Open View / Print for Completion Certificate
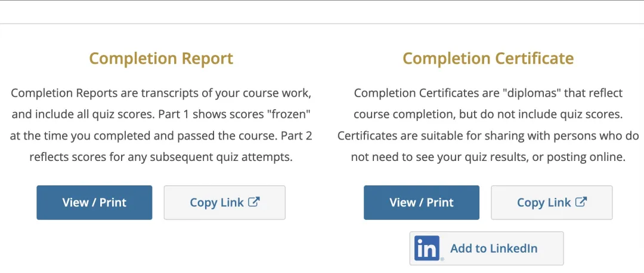Image resolution: width=644 pixels, height=273 pixels. point(422,203)
